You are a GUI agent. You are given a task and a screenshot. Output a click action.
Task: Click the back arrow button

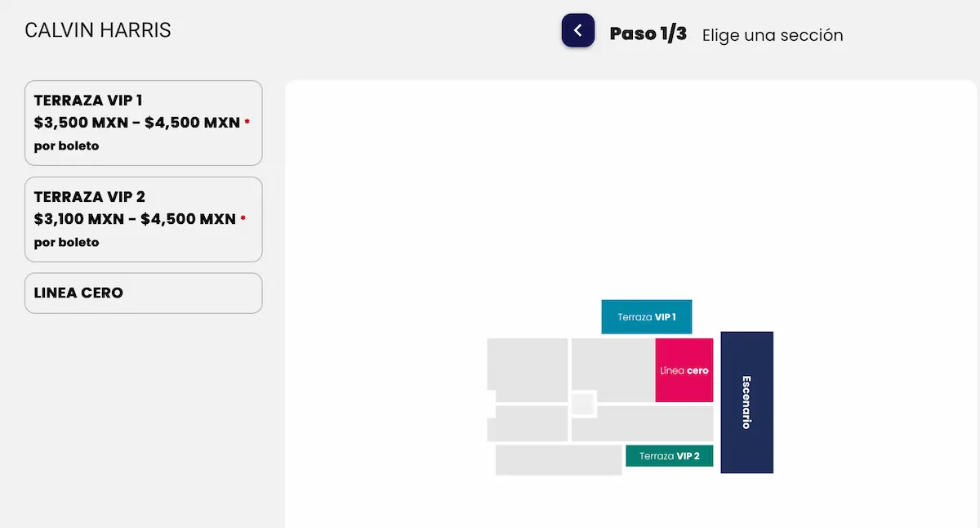pyautogui.click(x=577, y=31)
